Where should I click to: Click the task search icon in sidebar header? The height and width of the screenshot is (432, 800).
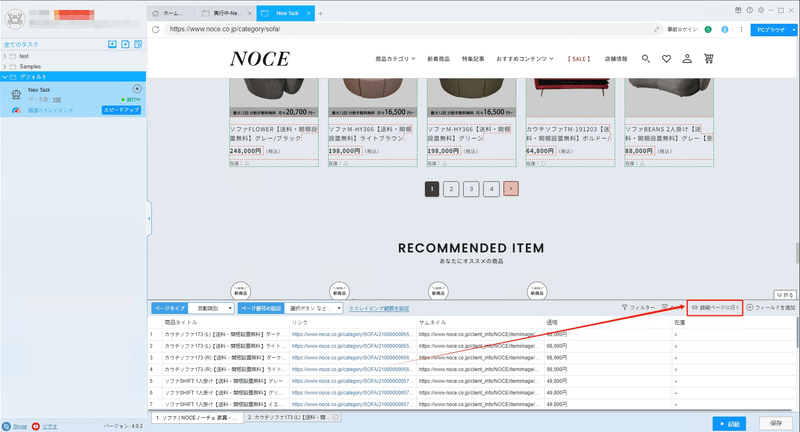(138, 44)
